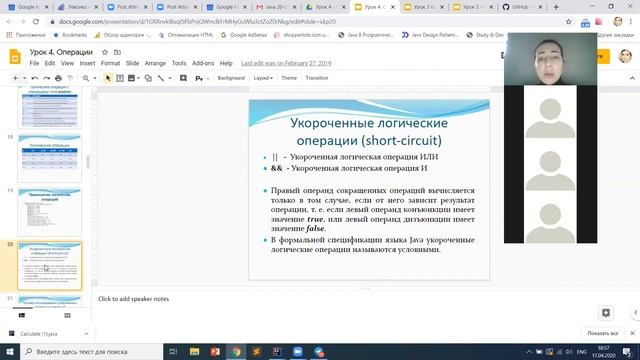Open Zoom from the taskbar

coord(298,351)
